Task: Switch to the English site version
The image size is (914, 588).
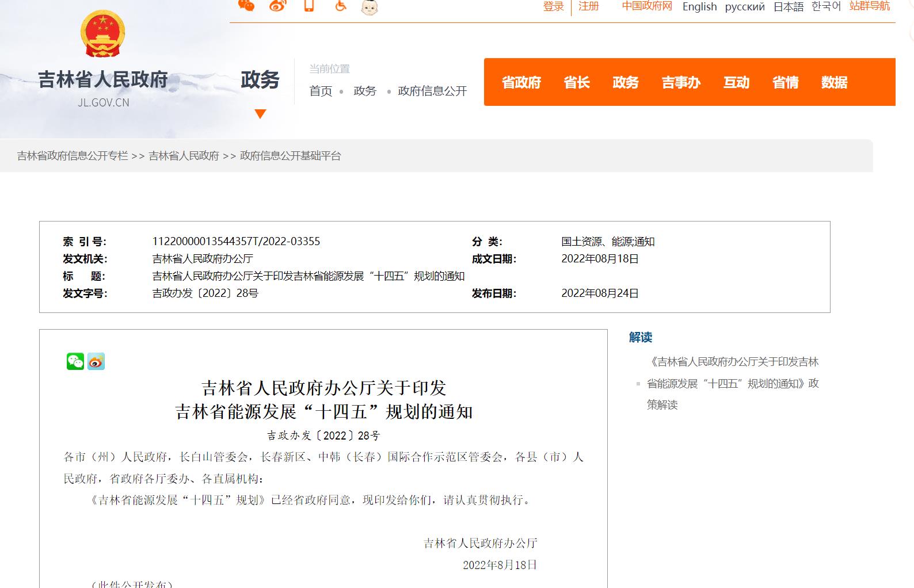Action: pos(699,7)
